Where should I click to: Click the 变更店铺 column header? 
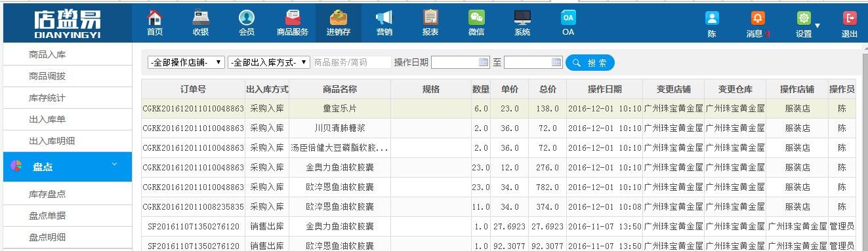[674, 89]
